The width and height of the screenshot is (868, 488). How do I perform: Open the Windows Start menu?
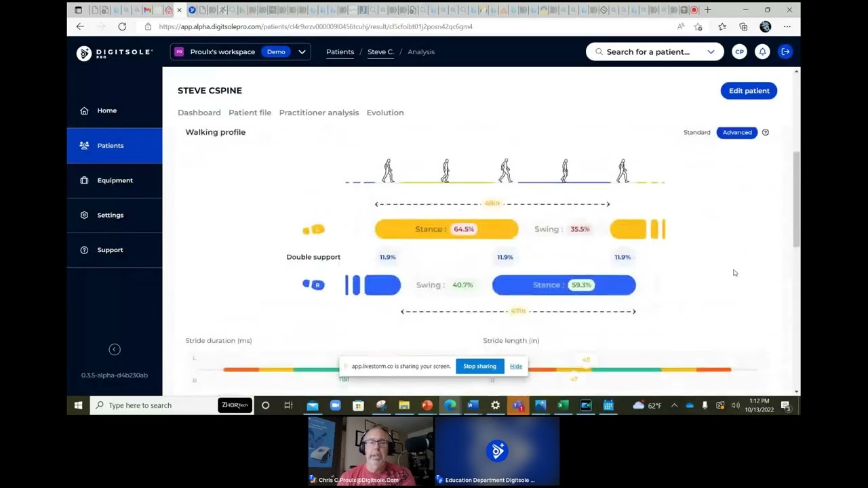(x=78, y=405)
